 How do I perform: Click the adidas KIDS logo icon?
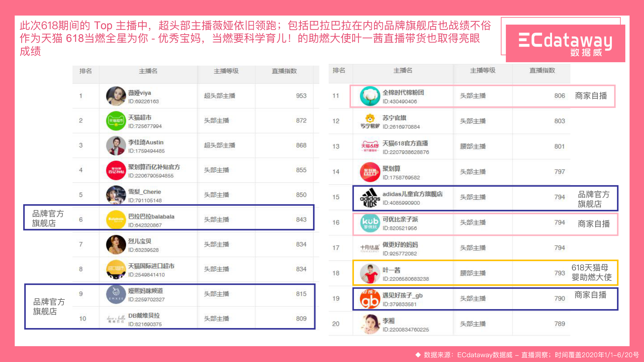point(370,197)
